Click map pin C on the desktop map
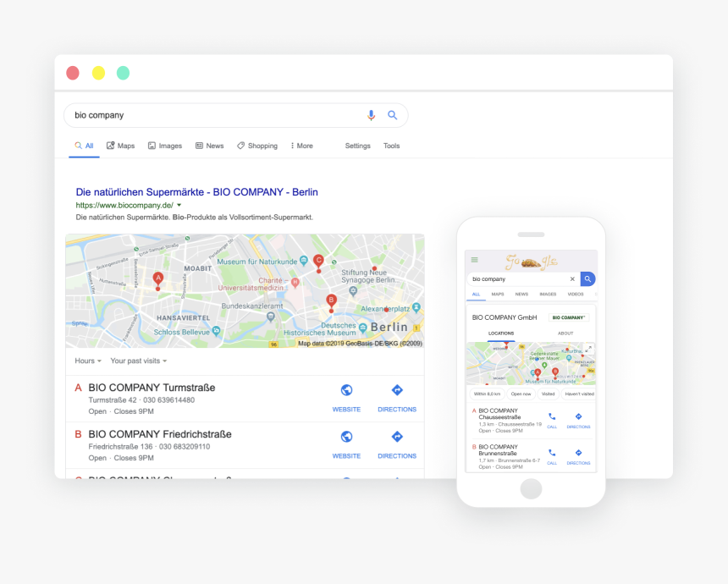The image size is (728, 584). coord(318,262)
